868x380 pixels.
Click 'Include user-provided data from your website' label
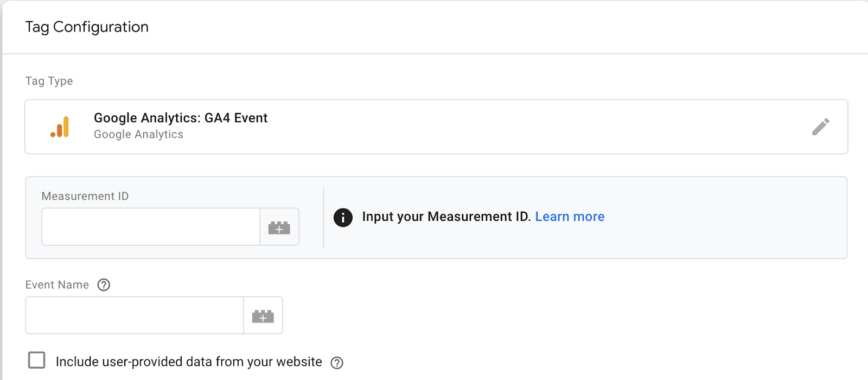pyautogui.click(x=189, y=362)
